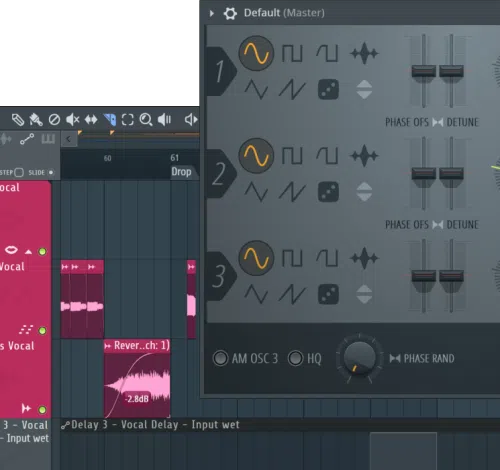Image resolution: width=500 pixels, height=470 pixels.
Task: Open oscillator 2 coarse pitch stepper
Action: coord(364,192)
